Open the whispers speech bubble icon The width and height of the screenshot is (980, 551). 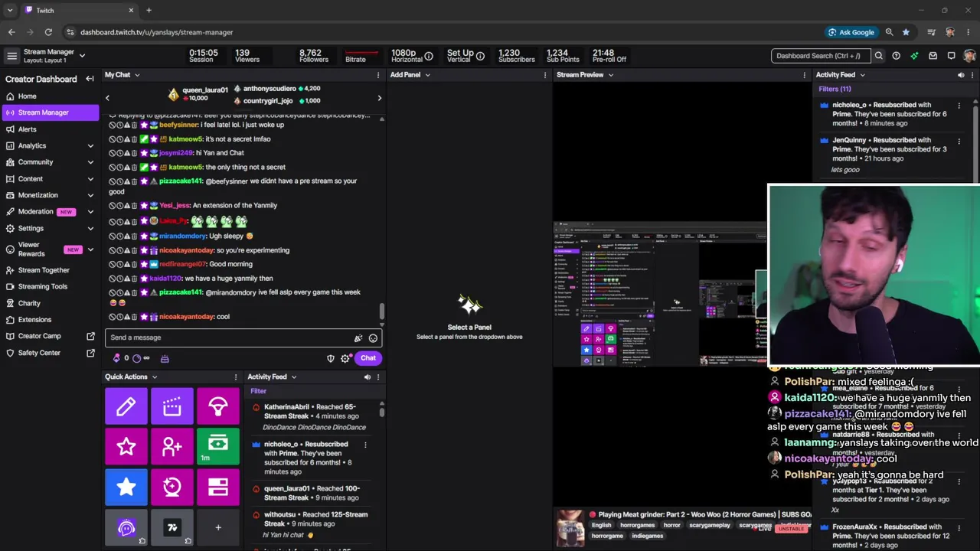tap(951, 56)
